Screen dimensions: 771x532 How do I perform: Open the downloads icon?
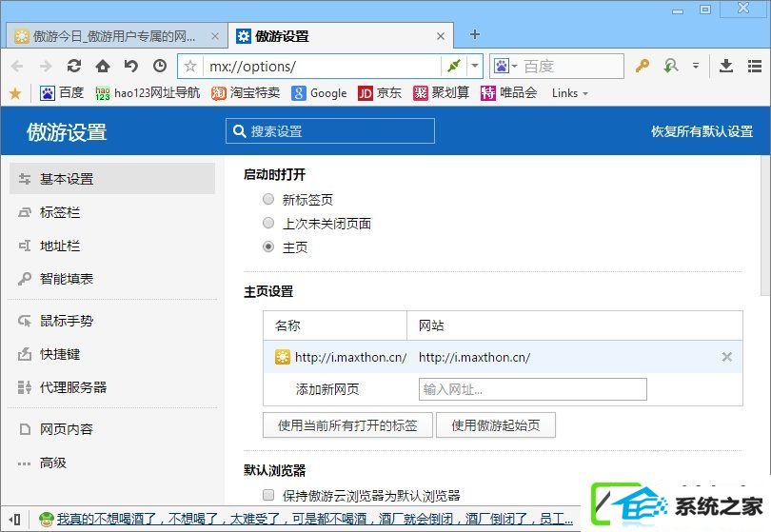pos(725,66)
